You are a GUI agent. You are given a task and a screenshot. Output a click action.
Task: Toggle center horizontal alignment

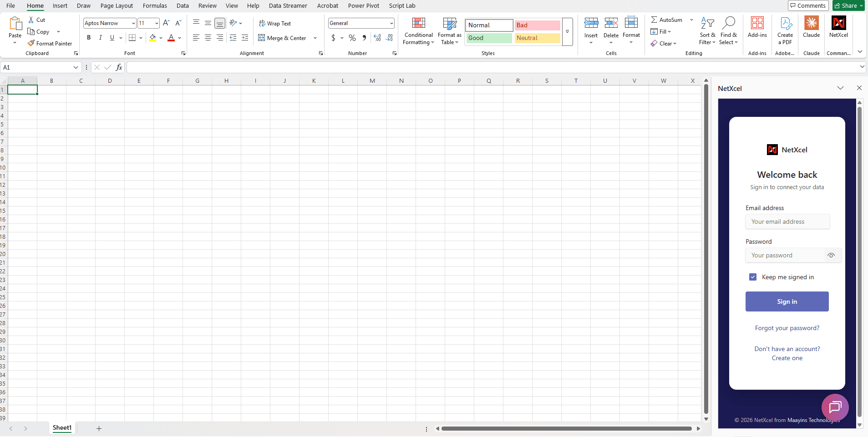click(x=208, y=38)
